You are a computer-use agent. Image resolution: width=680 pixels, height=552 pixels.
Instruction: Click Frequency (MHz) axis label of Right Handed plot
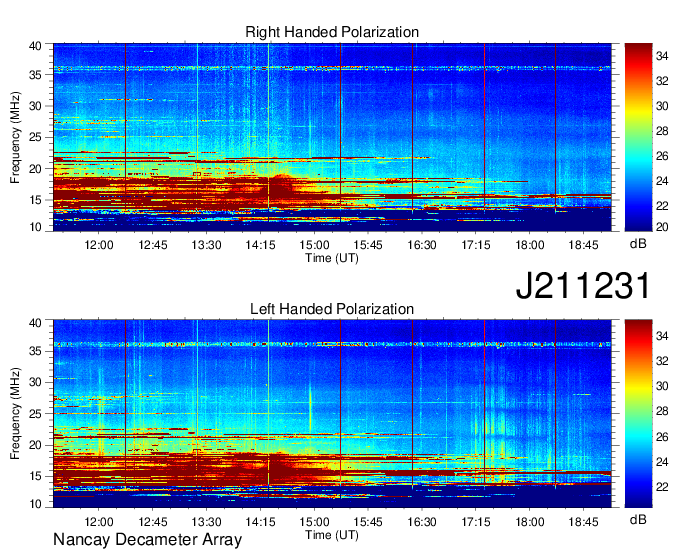[x=15, y=137]
